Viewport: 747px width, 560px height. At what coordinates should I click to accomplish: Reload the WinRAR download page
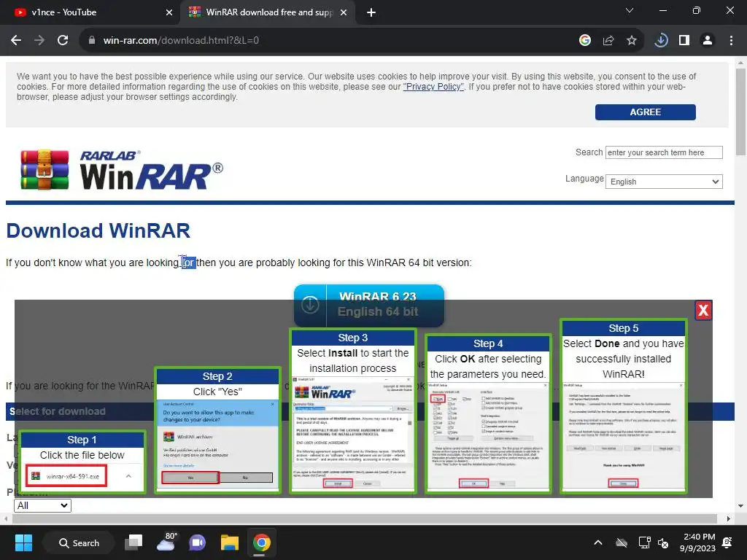tap(63, 41)
